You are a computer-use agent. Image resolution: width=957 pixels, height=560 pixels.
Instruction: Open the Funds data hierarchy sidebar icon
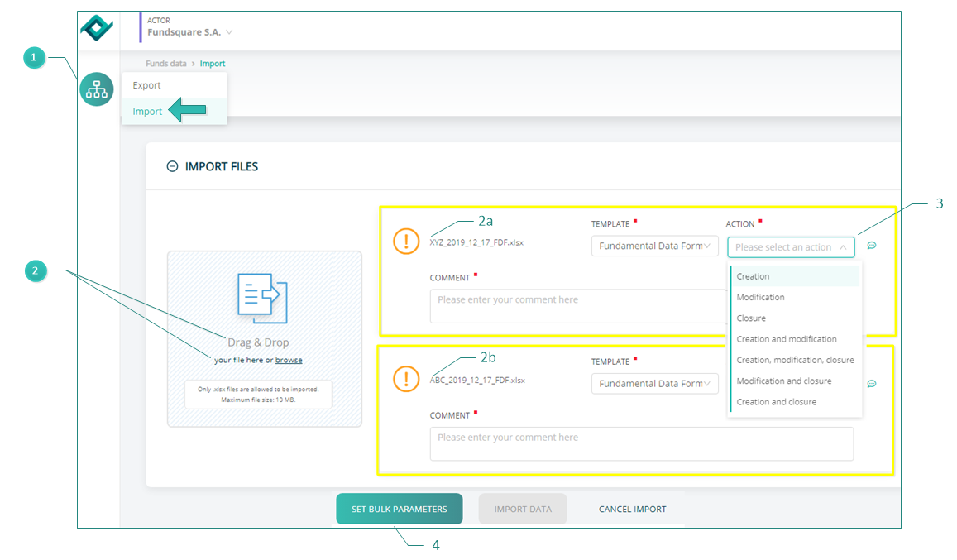point(97,89)
